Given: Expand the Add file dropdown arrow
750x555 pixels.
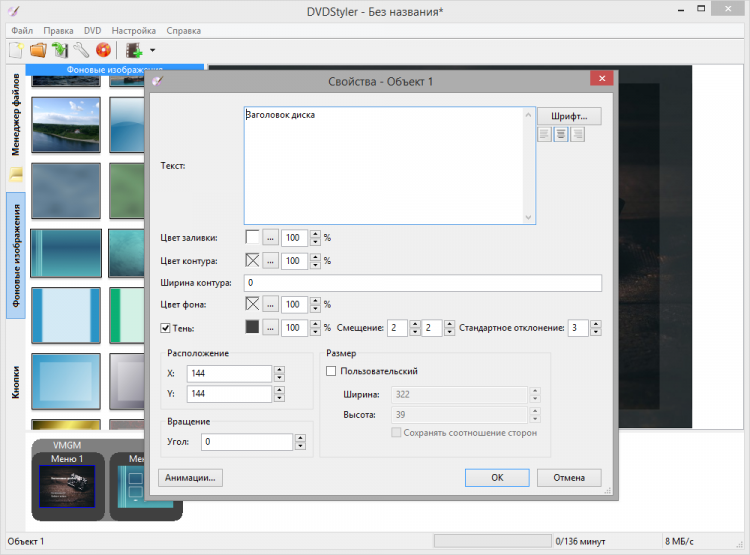Looking at the screenshot, I should click(x=152, y=50).
